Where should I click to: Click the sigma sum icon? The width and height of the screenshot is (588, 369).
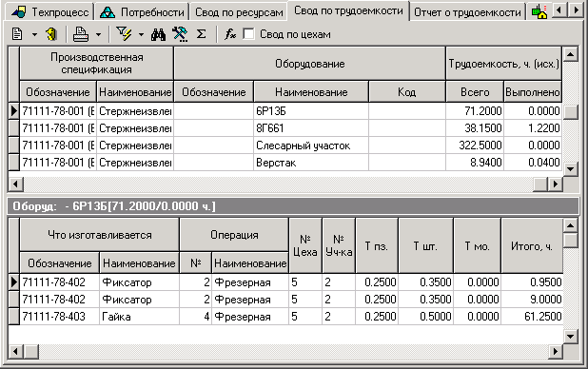[x=202, y=34]
